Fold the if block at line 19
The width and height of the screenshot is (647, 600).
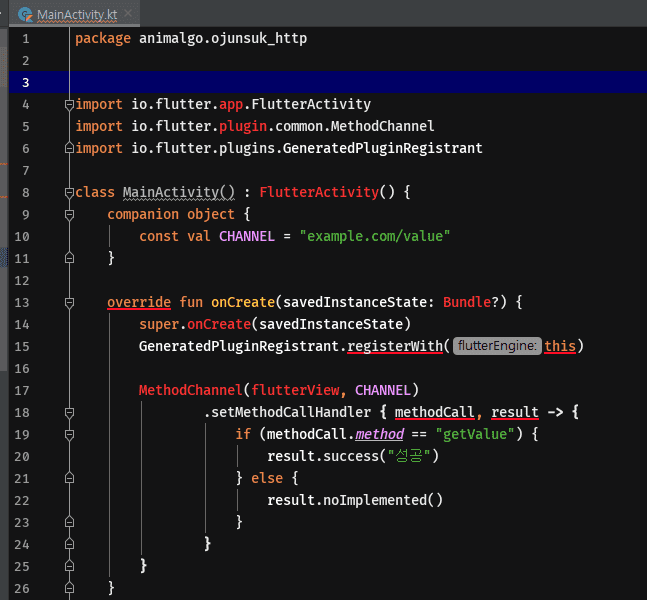pyautogui.click(x=69, y=434)
